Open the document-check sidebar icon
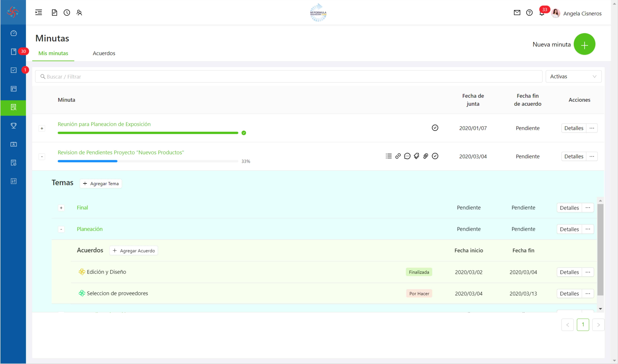Viewport: 618px width, 364px height. point(14,163)
